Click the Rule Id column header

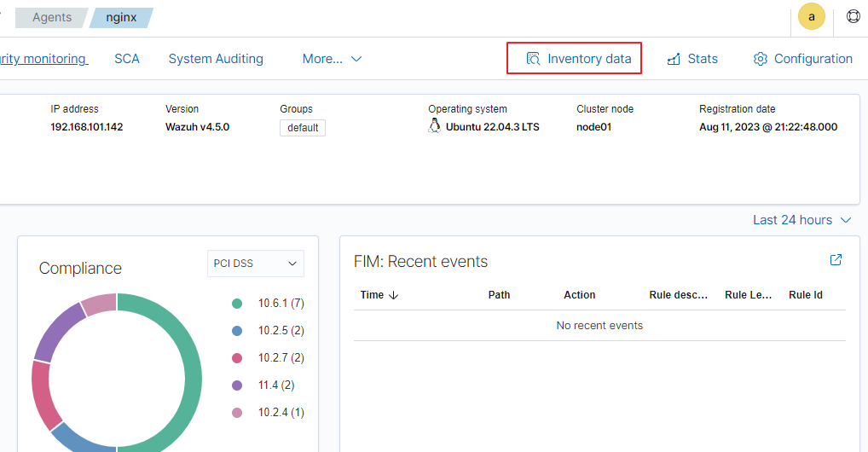(806, 295)
